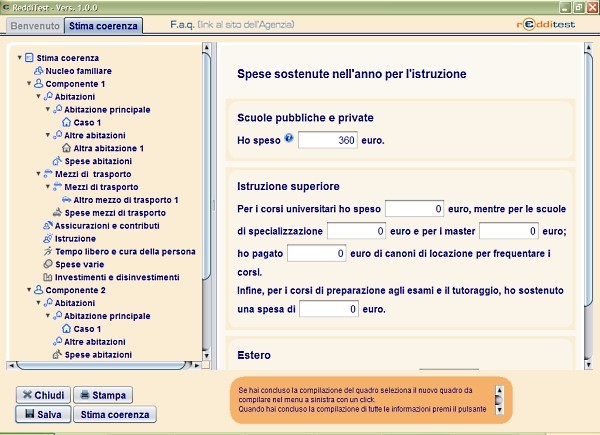Click the Tempo libero running figure icon

click(48, 251)
